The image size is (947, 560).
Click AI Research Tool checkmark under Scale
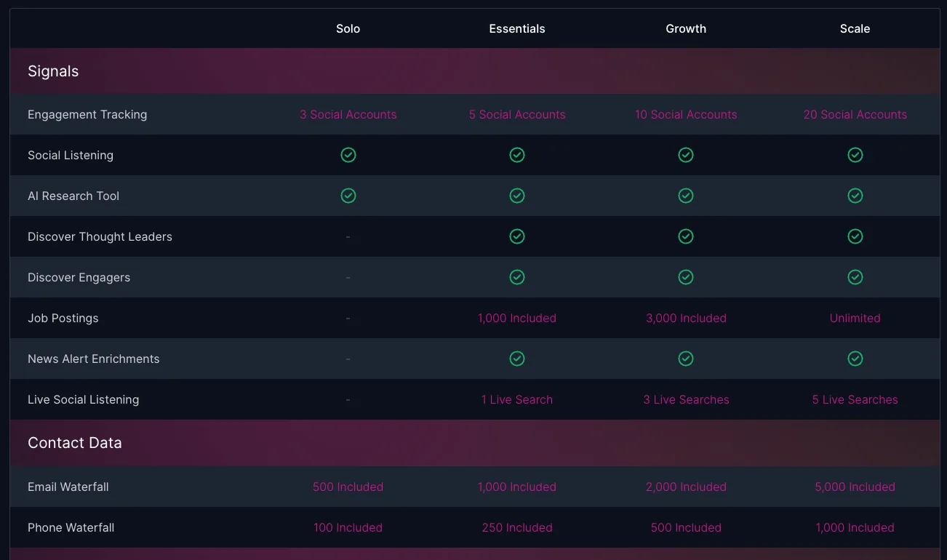[x=855, y=196]
